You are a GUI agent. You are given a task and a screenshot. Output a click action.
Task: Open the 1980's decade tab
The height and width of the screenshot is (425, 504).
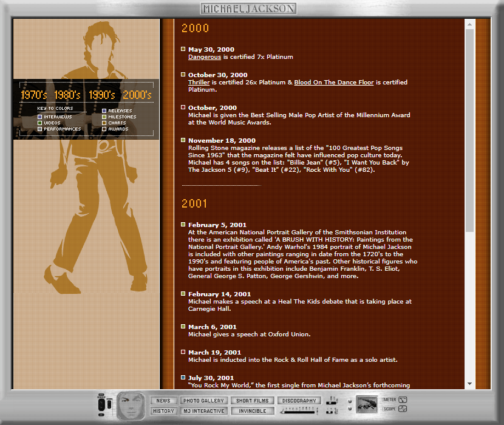tap(67, 95)
